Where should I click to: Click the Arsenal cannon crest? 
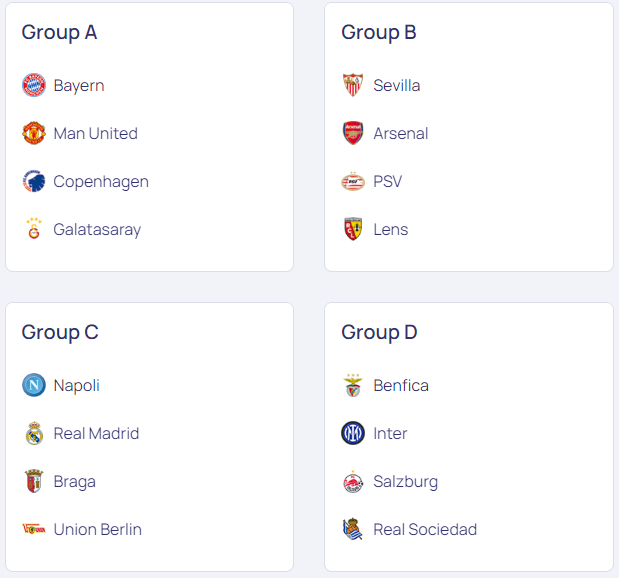coord(353,133)
